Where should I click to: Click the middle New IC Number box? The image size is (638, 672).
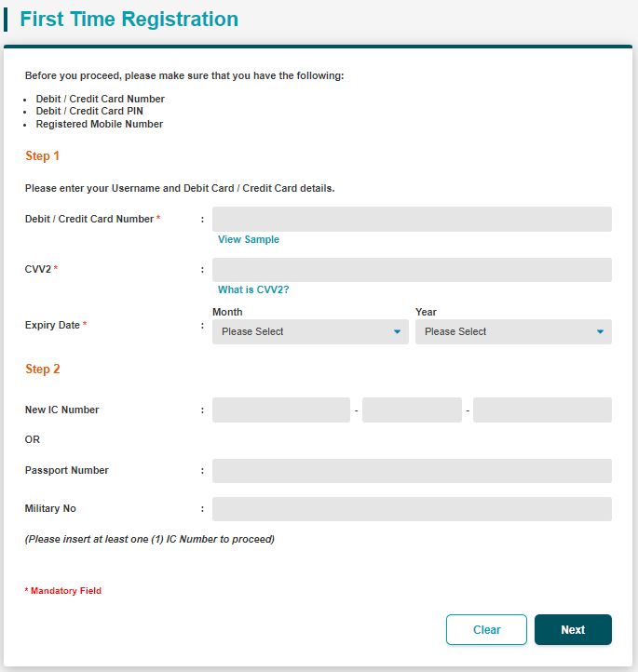(412, 410)
